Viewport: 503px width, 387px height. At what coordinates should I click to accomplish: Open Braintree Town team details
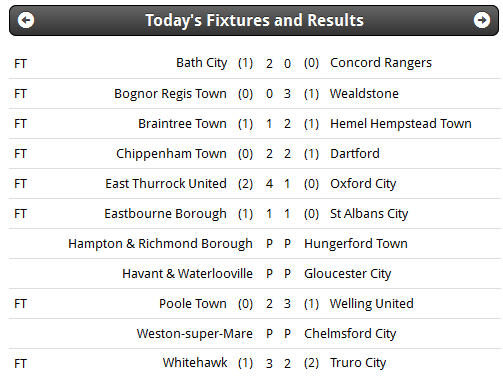(x=182, y=124)
